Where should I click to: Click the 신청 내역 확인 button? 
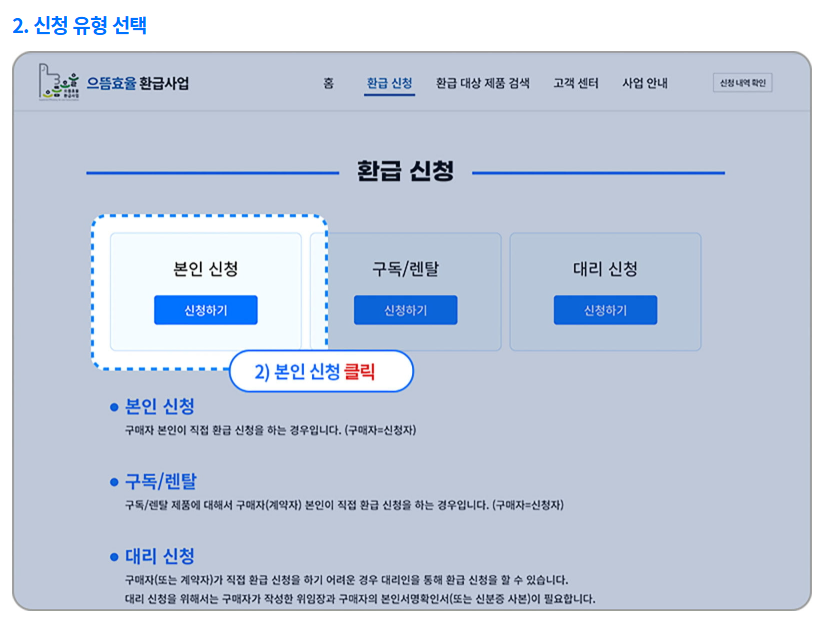coord(743,83)
